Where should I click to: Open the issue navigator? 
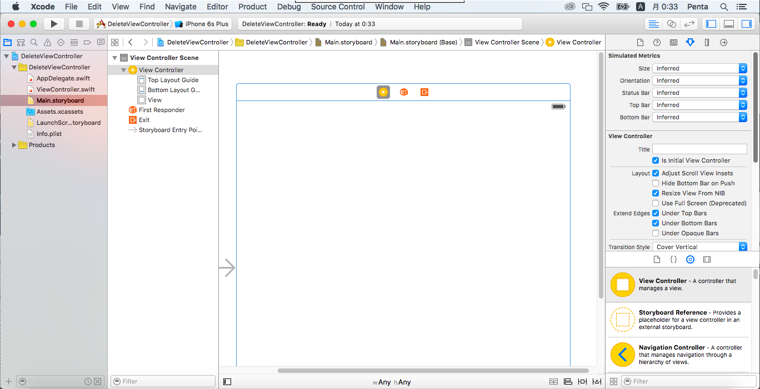tap(48, 42)
